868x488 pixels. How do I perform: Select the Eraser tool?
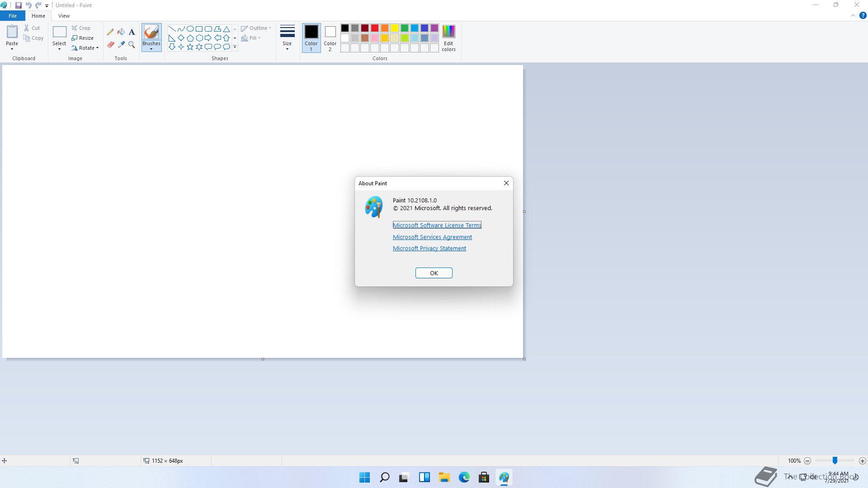tap(110, 45)
